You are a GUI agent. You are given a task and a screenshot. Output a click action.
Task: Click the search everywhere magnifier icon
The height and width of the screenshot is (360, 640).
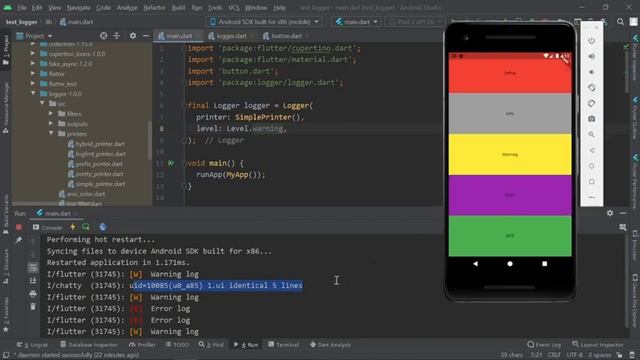coord(620,22)
